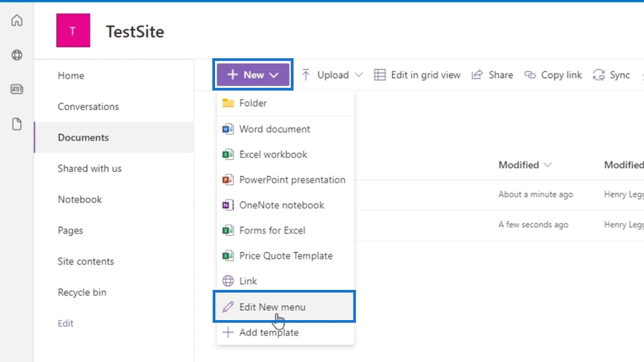Open the file icon in left rail
644x362 pixels.
(17, 124)
